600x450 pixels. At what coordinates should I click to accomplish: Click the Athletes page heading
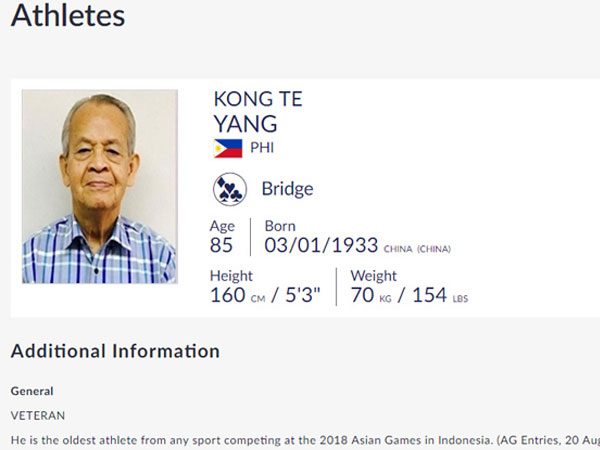[68, 16]
